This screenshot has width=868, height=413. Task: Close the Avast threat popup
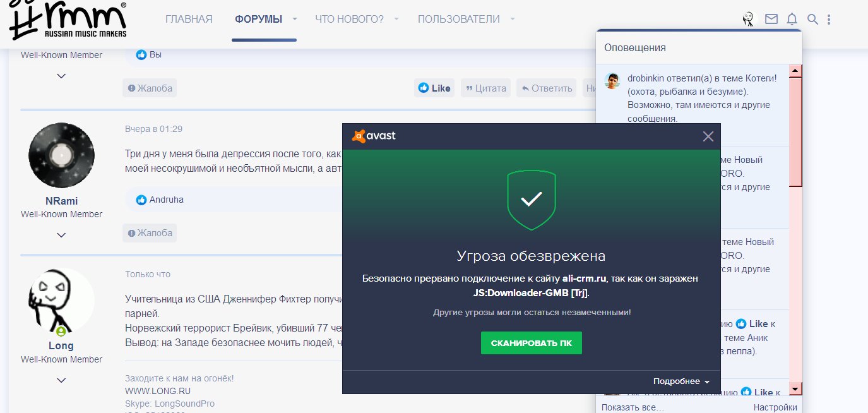708,136
